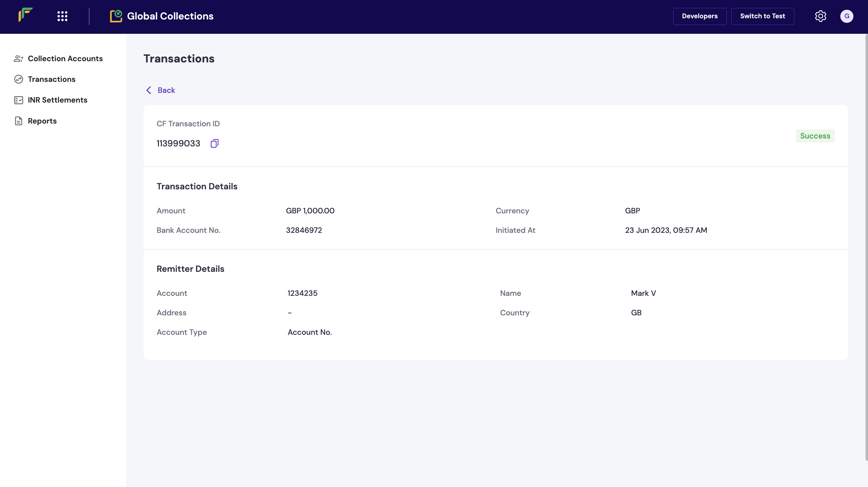Open the Reports section
The height and width of the screenshot is (487, 868).
pyautogui.click(x=42, y=121)
